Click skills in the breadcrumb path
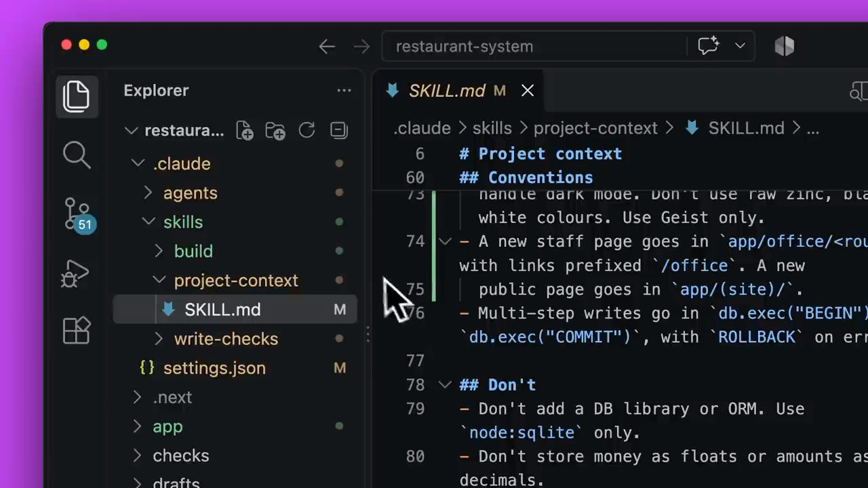 (x=492, y=128)
